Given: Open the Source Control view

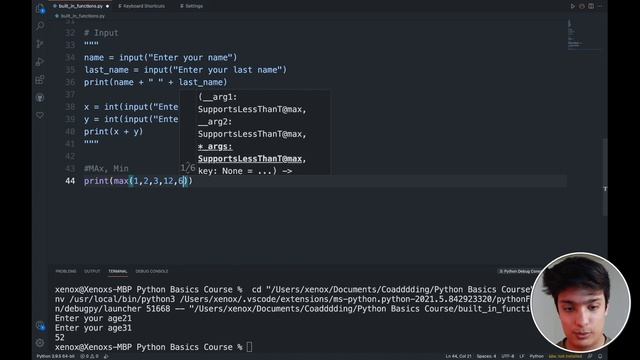Looking at the screenshot, I should tap(40, 44).
